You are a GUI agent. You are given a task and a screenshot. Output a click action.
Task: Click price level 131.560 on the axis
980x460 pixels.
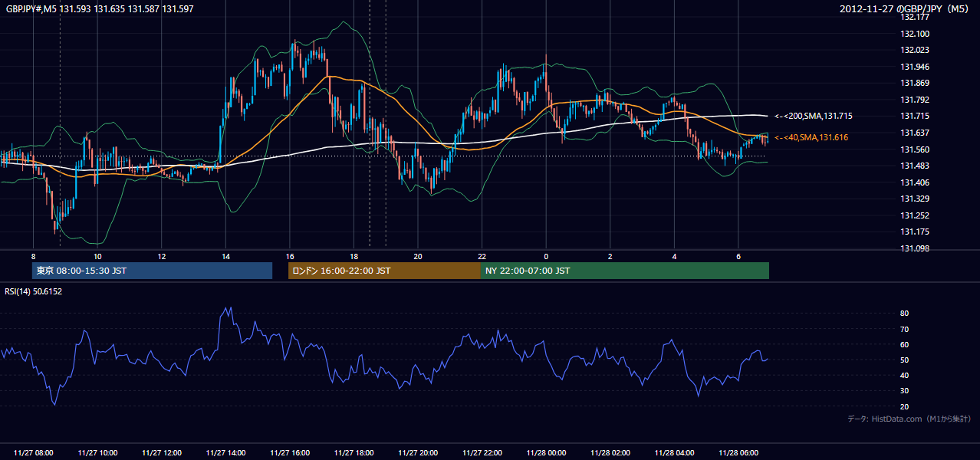click(x=916, y=149)
